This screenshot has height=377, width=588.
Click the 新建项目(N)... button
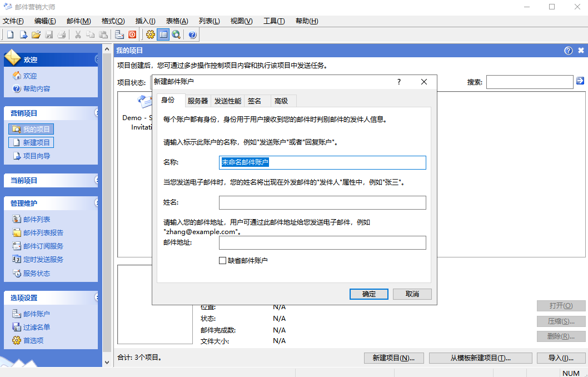click(393, 358)
